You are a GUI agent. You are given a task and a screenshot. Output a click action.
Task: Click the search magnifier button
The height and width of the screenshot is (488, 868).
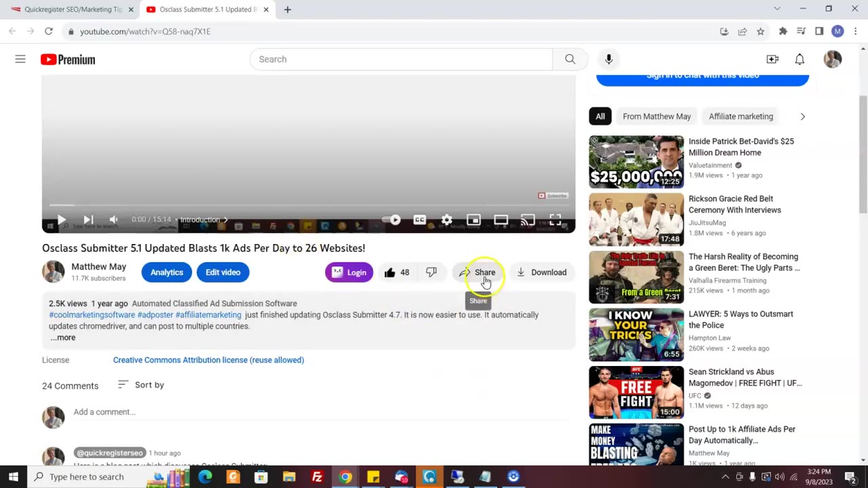[570, 60]
